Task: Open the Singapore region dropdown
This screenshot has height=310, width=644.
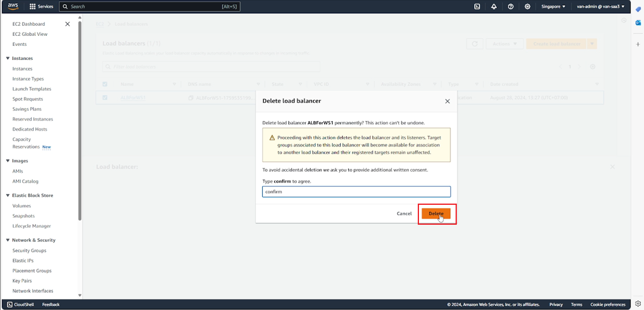Action: point(553,6)
